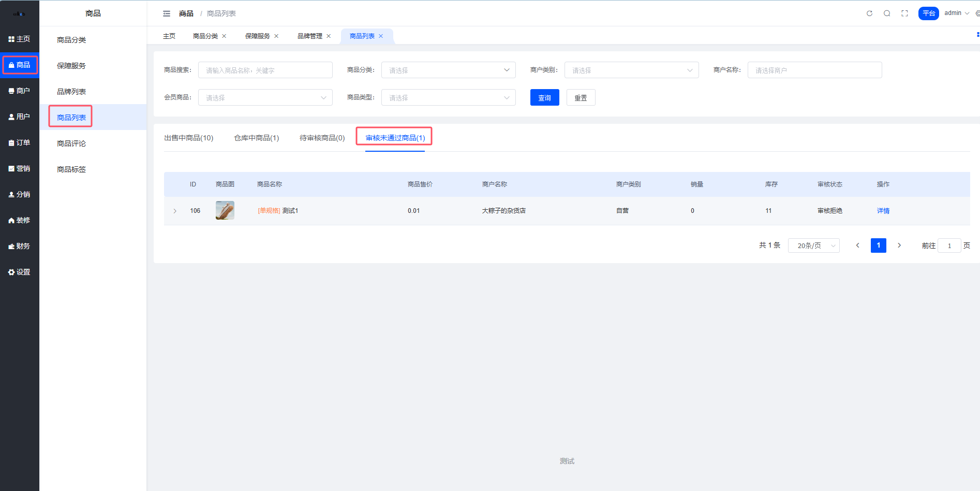Click the blue 查询 button
The height and width of the screenshot is (491, 980).
[544, 98]
